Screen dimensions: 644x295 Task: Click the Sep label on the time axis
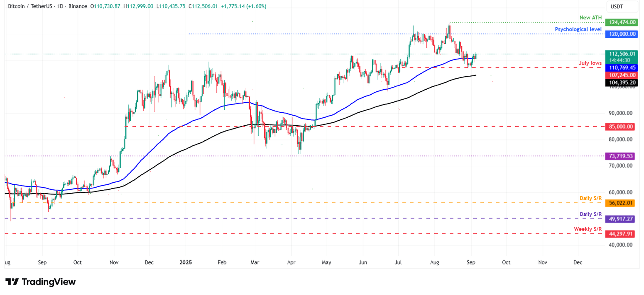(x=470, y=262)
